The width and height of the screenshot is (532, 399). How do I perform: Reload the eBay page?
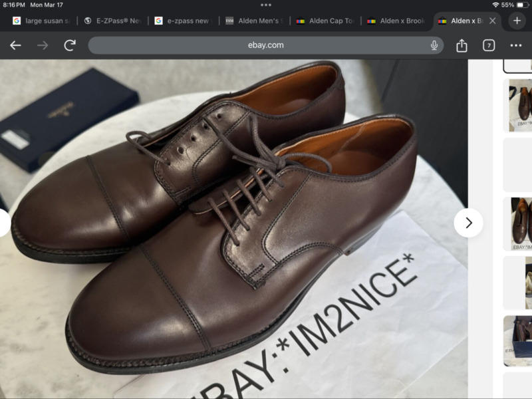coord(68,46)
